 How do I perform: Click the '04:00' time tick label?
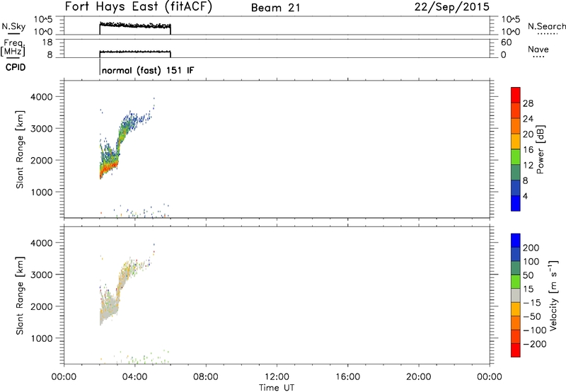[134, 377]
